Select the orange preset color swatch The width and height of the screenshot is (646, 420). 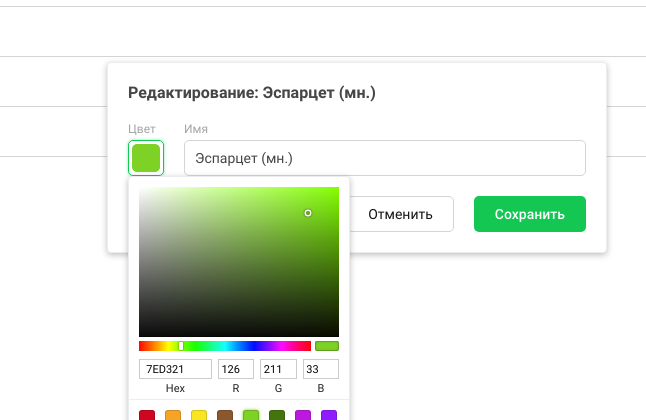coord(173,415)
